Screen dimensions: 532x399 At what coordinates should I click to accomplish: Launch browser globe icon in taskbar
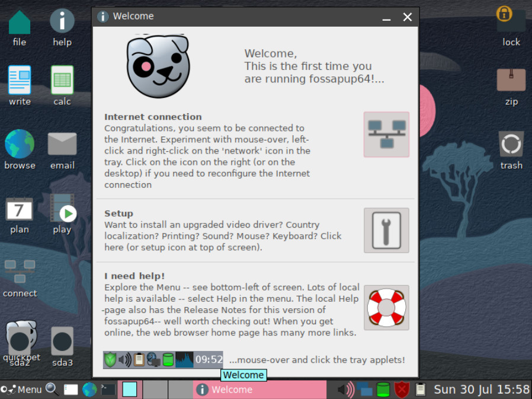(89, 390)
